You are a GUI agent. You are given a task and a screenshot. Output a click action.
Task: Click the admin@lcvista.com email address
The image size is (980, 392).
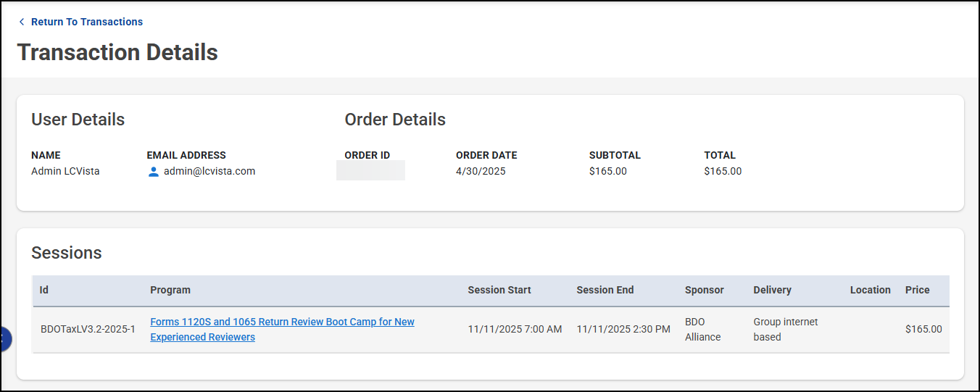pos(209,171)
